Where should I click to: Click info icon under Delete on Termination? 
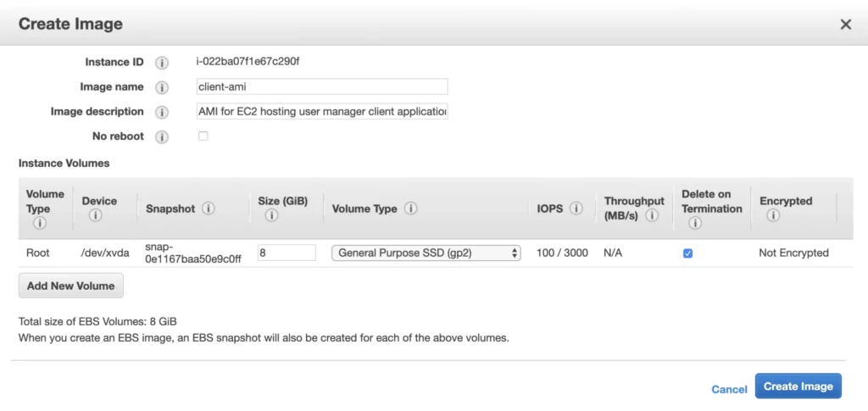coord(695,223)
